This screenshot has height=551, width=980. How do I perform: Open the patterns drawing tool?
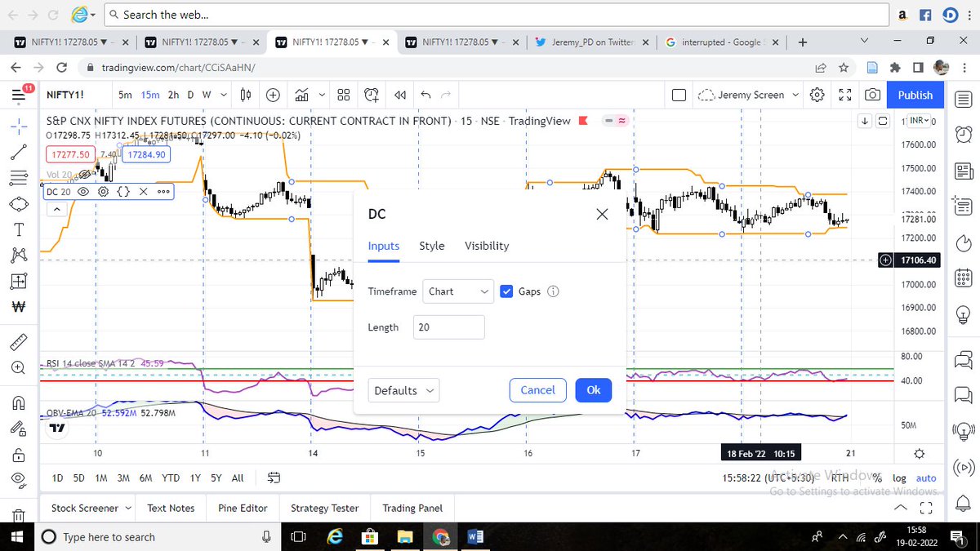[20, 256]
